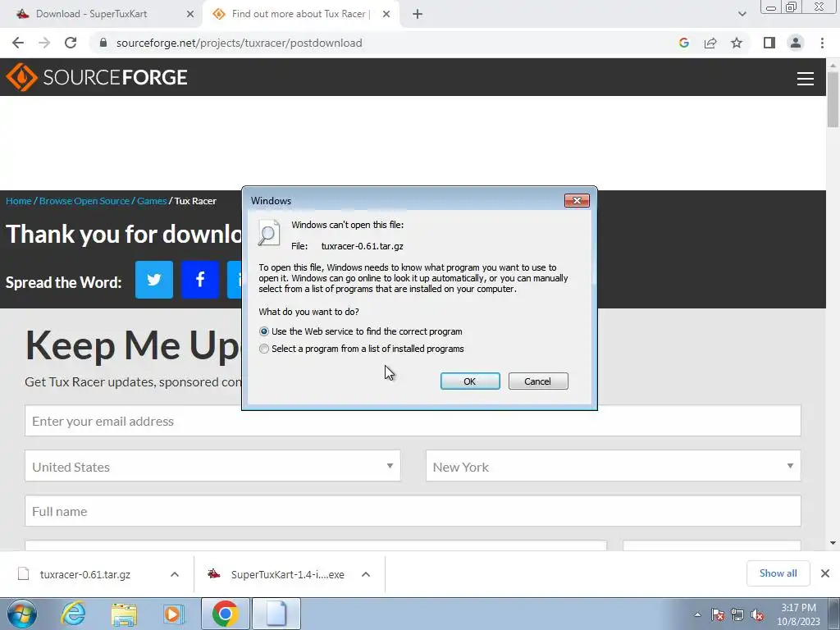Open Browse Open Source breadcrumb
The width and height of the screenshot is (840, 630).
point(84,201)
